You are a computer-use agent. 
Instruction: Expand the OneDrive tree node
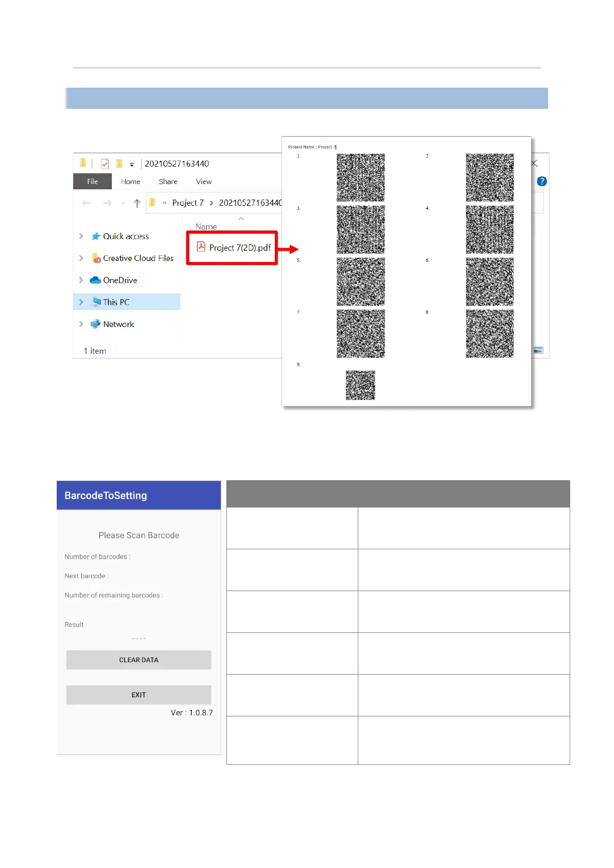81,280
